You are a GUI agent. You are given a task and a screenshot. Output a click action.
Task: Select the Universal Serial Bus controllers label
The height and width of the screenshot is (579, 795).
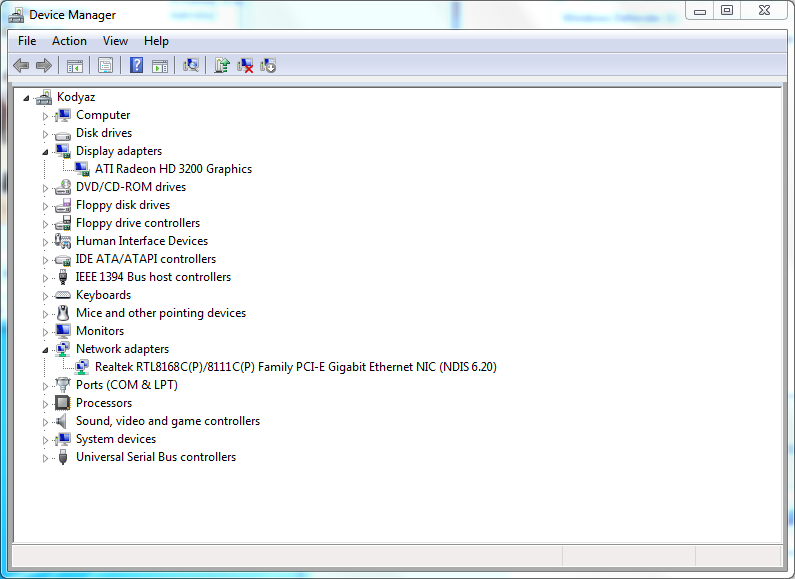point(156,457)
